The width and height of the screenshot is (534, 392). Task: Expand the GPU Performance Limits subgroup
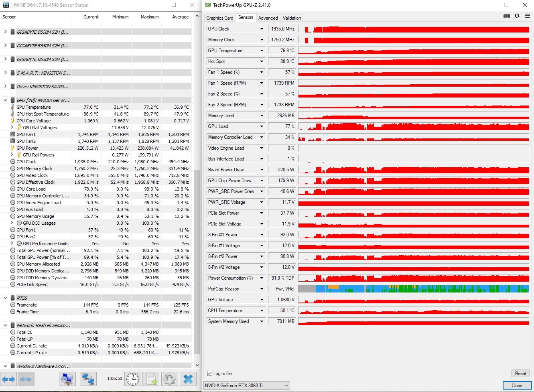pos(12,243)
